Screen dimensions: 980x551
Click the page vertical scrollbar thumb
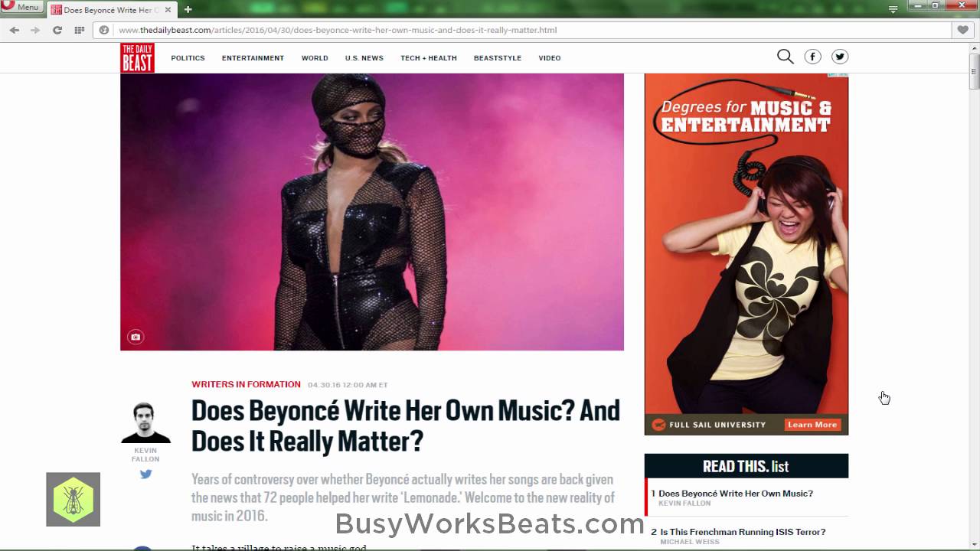click(974, 71)
